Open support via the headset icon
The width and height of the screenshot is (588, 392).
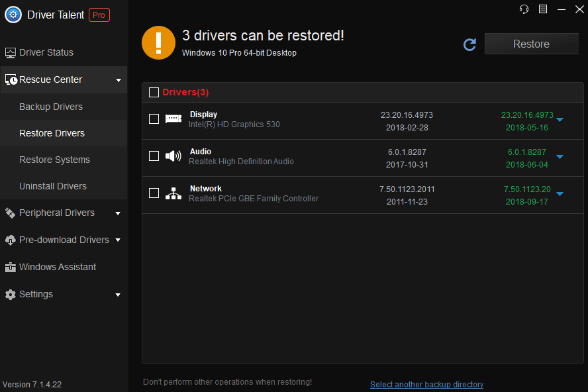pyautogui.click(x=524, y=9)
